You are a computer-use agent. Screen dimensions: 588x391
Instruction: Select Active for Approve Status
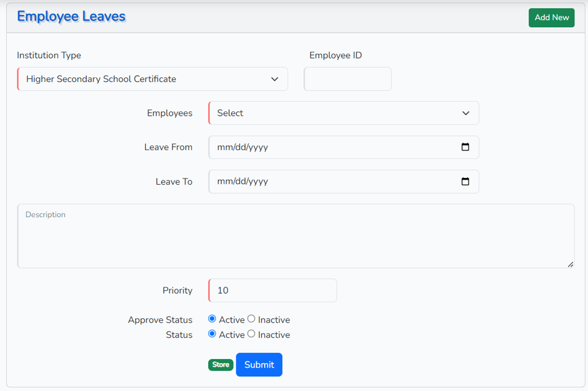212,319
